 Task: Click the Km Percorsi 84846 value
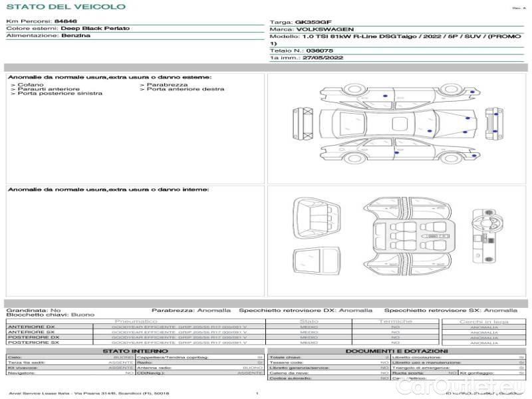[65, 21]
